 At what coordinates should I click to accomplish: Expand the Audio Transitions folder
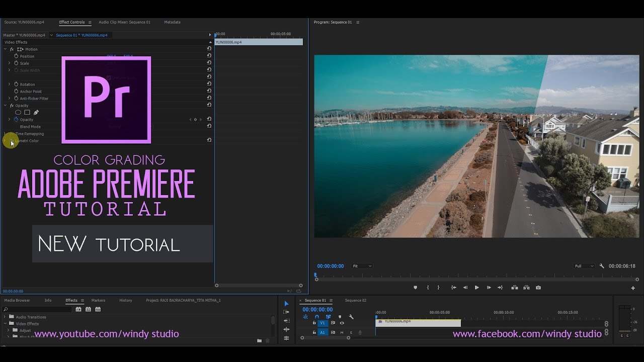pyautogui.click(x=6, y=317)
